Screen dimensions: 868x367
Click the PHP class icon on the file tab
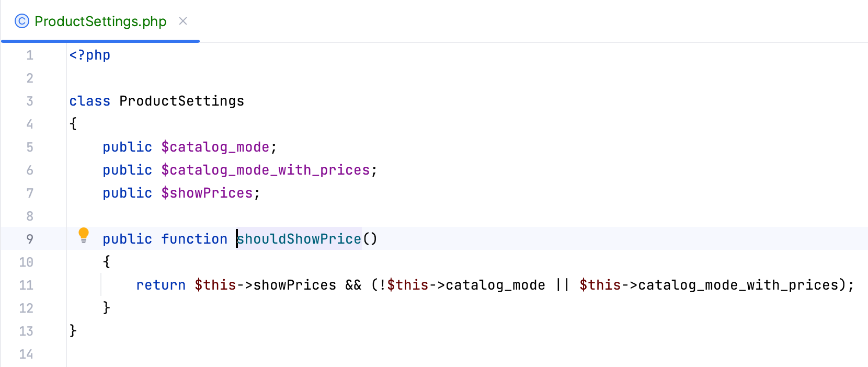click(20, 21)
